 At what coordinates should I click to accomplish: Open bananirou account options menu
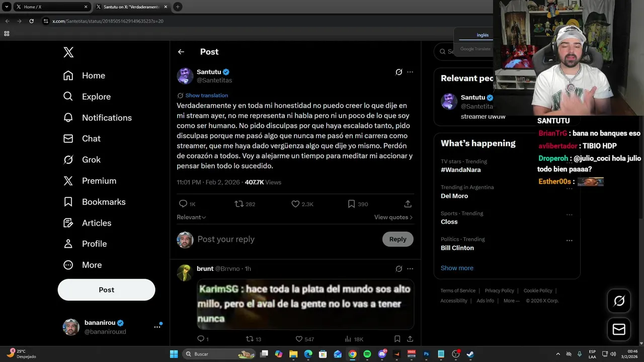click(x=157, y=327)
